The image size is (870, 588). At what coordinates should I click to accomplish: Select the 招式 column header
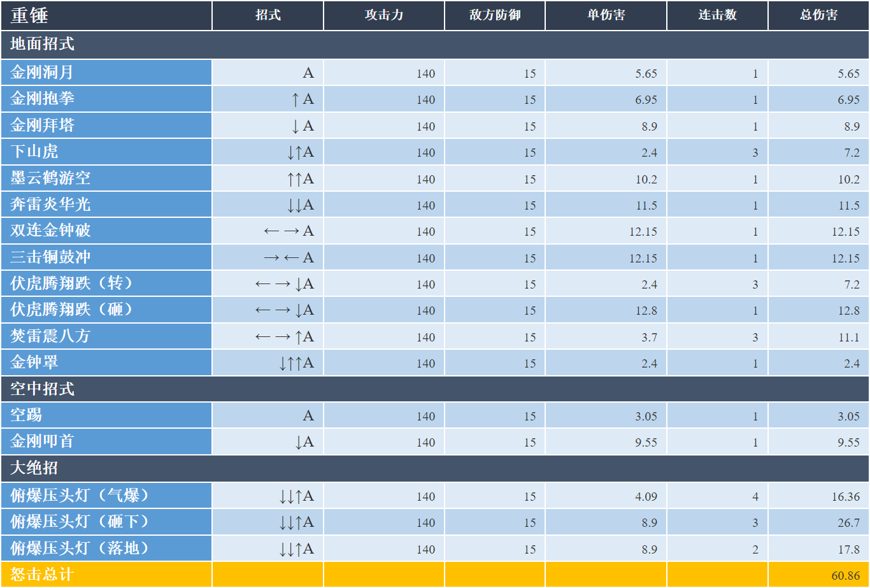(268, 15)
